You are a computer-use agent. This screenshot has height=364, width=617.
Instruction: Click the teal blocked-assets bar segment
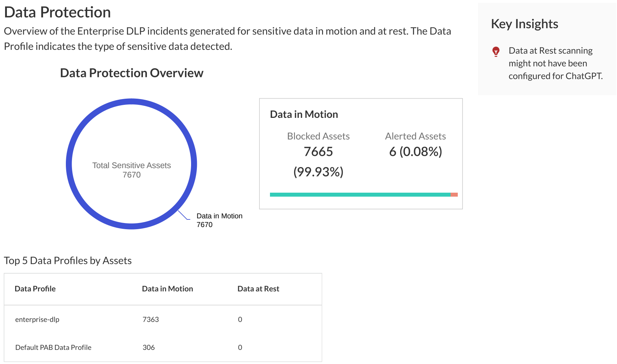[x=360, y=195]
